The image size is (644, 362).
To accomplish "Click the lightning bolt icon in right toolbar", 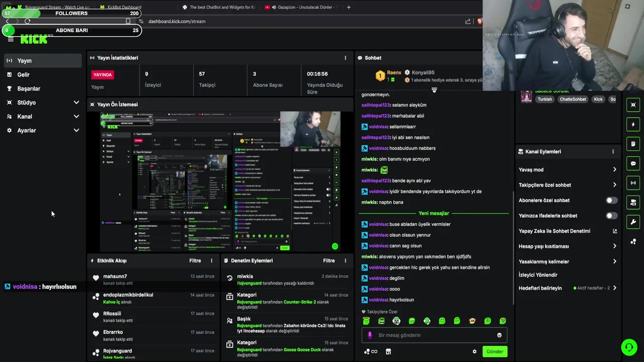I will click(x=633, y=125).
